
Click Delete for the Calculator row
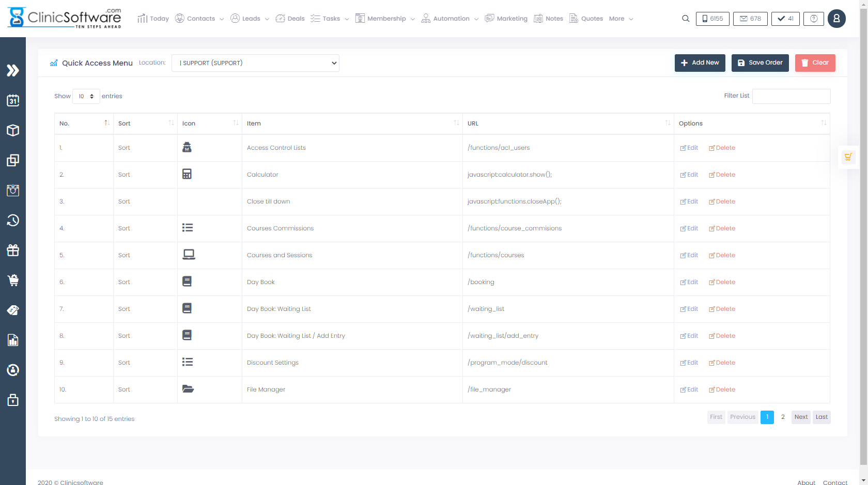click(x=722, y=175)
